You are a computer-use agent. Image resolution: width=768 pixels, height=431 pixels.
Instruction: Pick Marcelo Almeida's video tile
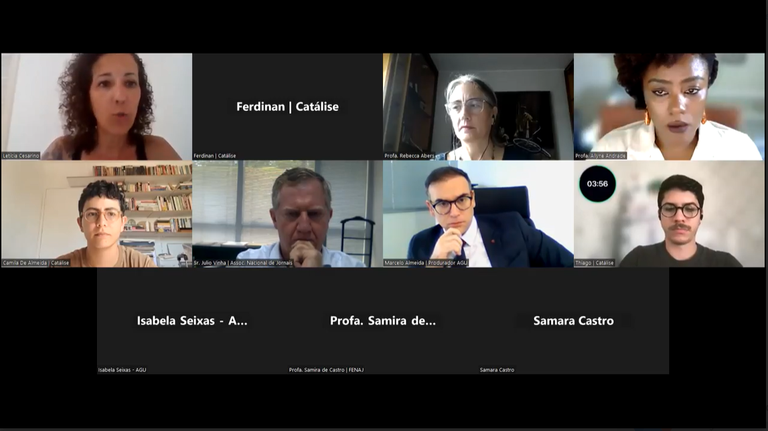click(x=478, y=214)
